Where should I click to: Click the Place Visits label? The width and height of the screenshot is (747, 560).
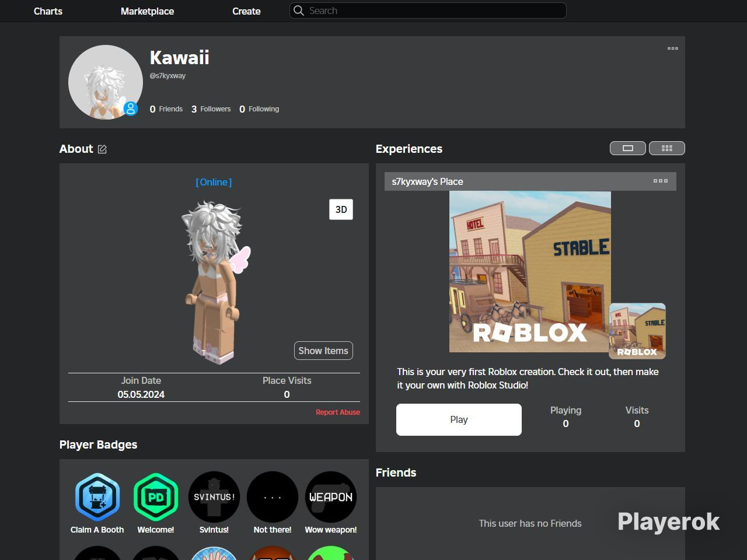click(x=287, y=380)
